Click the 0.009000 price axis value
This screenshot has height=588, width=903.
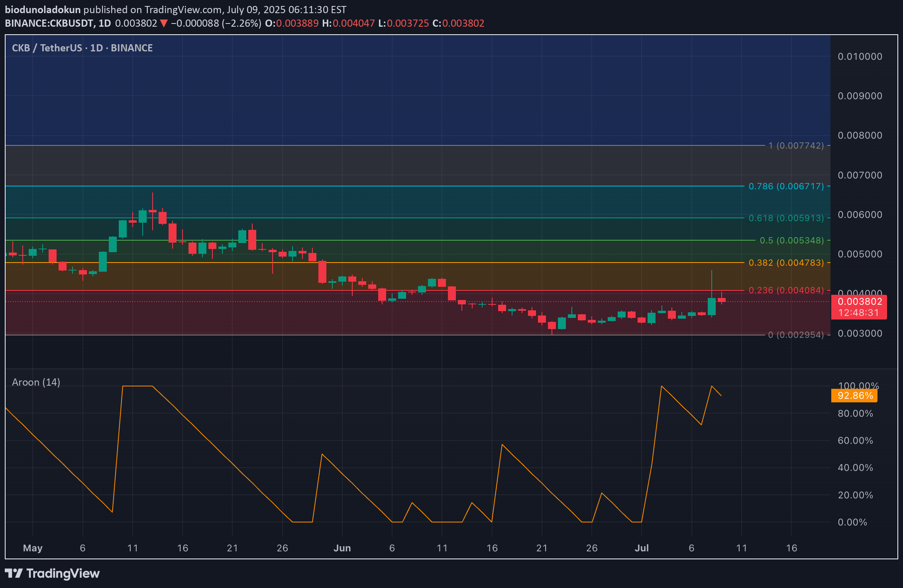tap(860, 96)
